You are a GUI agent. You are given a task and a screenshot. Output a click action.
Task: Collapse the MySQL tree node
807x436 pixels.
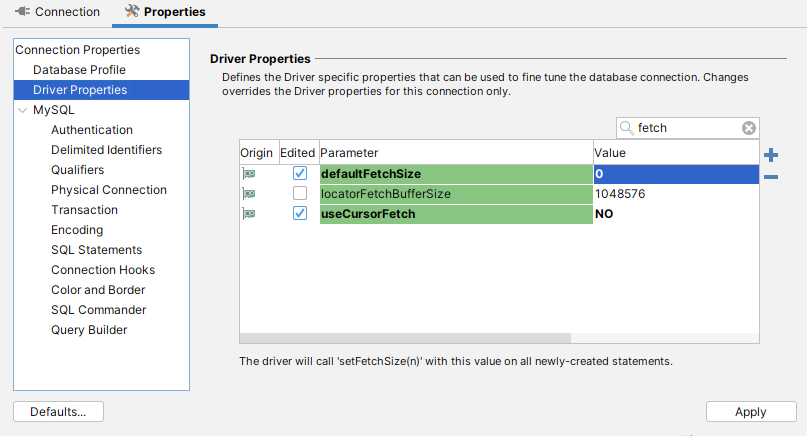pos(23,110)
